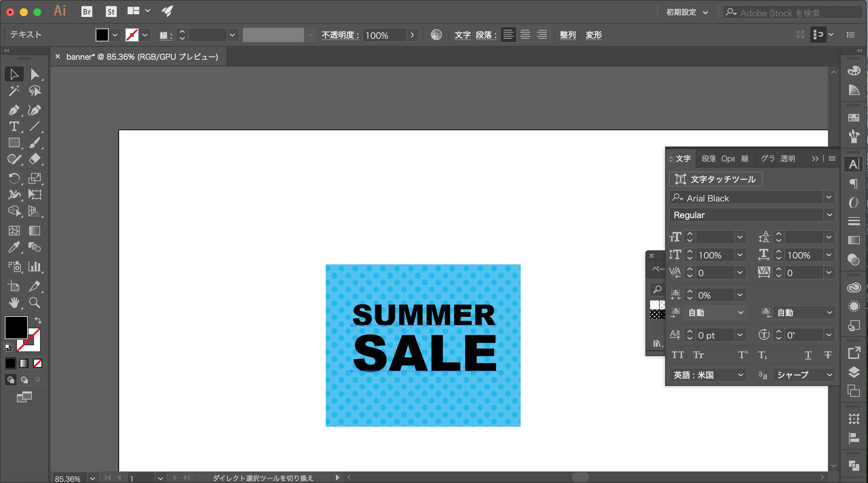Select the Eyedropper tool
The height and width of the screenshot is (483, 868).
[x=14, y=247]
